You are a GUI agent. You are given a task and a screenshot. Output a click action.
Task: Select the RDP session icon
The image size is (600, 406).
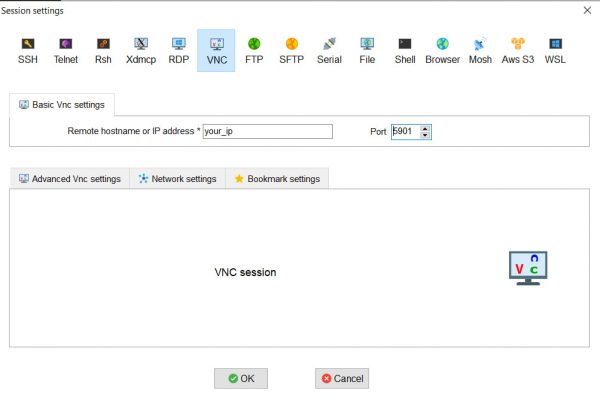[178, 51]
